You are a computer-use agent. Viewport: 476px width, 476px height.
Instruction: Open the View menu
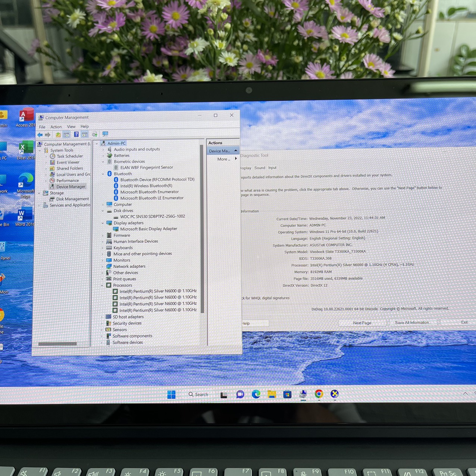pos(71,127)
